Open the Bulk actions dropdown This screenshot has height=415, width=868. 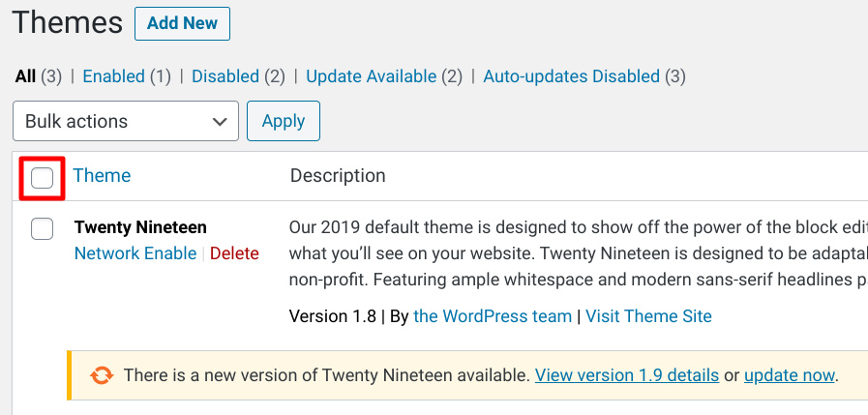pos(126,121)
